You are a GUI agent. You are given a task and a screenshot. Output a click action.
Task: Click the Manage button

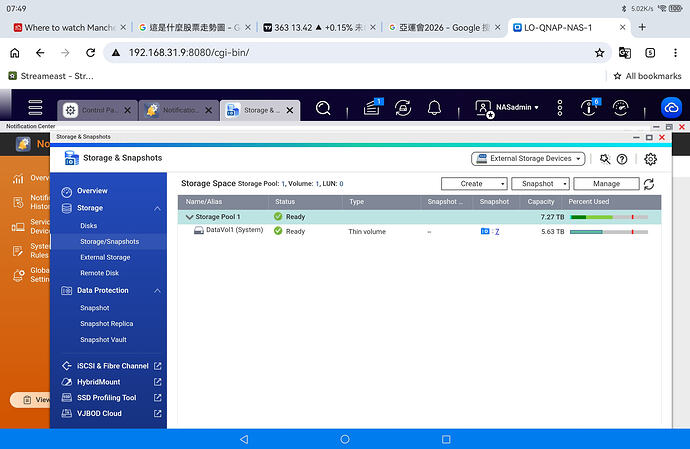(x=606, y=184)
